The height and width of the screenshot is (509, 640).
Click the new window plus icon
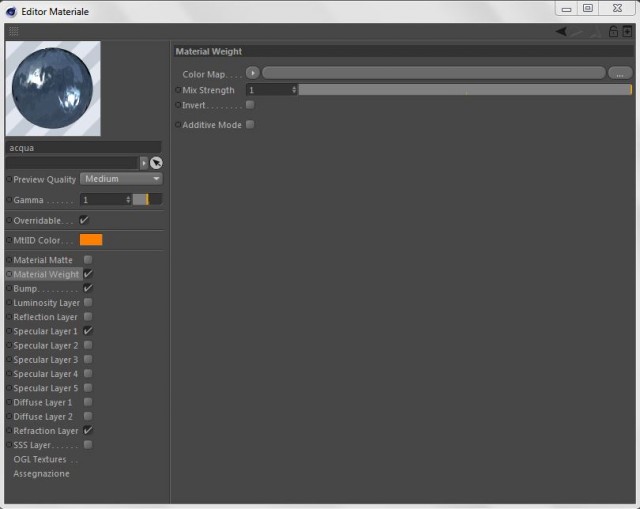pos(627,31)
